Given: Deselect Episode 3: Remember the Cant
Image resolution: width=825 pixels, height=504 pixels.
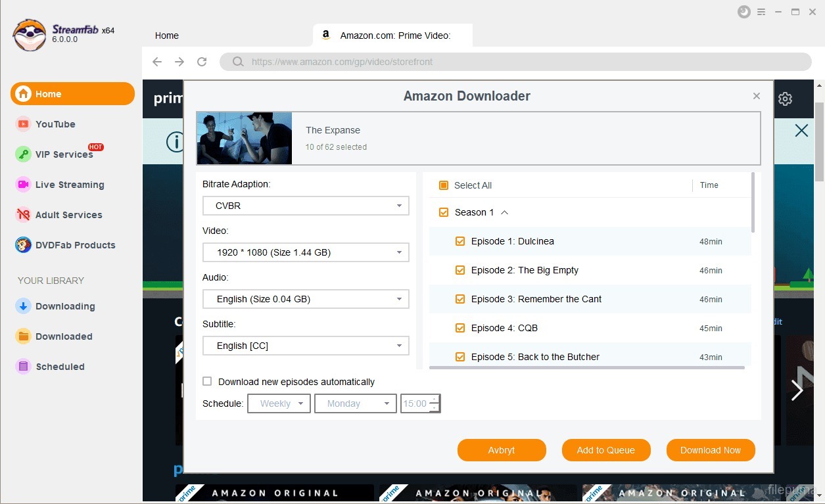Looking at the screenshot, I should tap(460, 298).
